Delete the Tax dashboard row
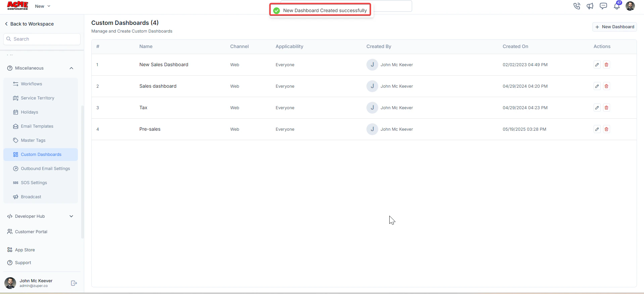Image resolution: width=644 pixels, height=294 pixels. click(x=606, y=108)
